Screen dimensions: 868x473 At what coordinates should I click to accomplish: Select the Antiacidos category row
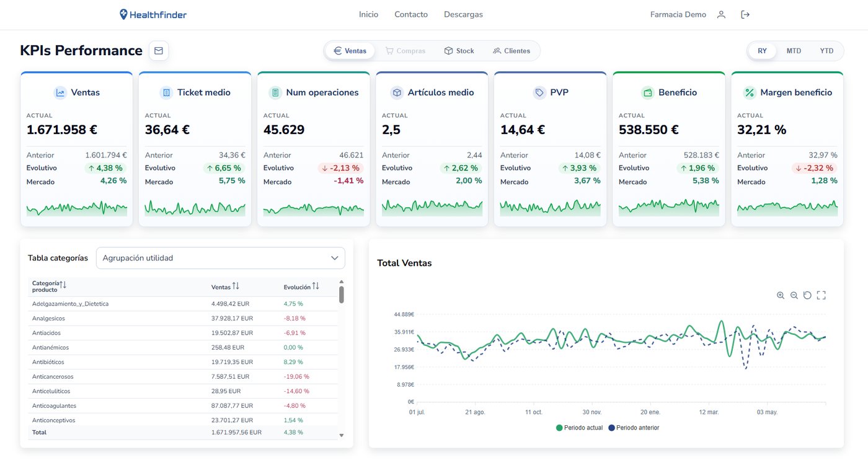183,333
